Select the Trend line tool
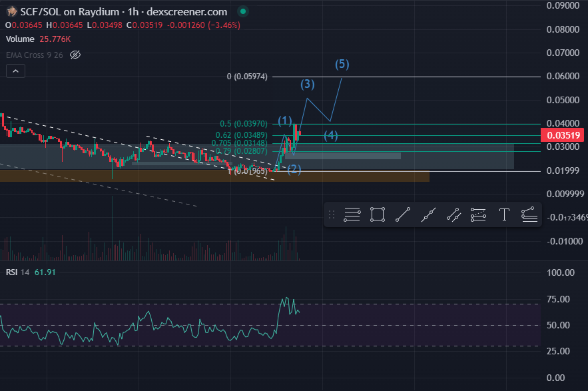588x391 pixels. point(403,214)
